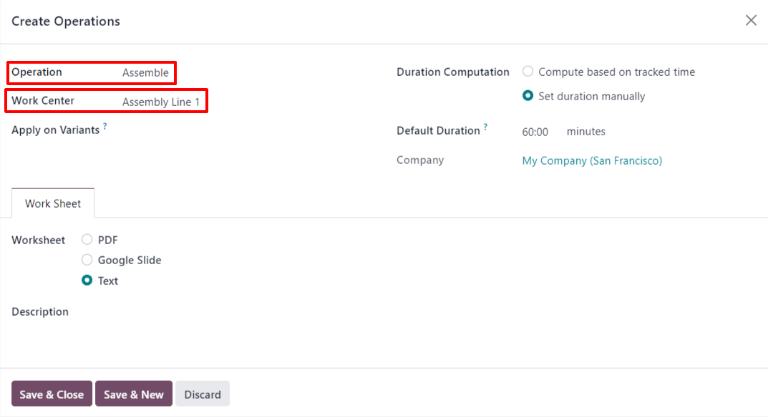Click the Save & Close button
This screenshot has height=417, width=768.
[51, 394]
